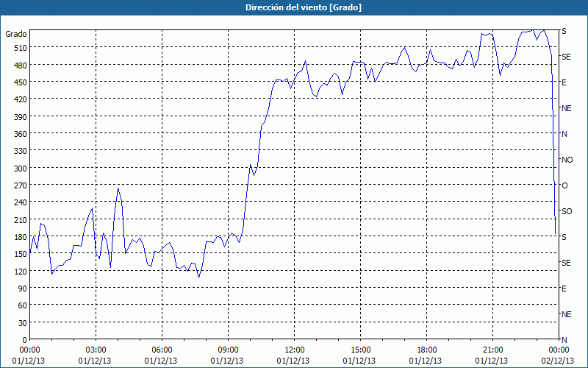Screen dimensions: 588x368
Task: Click the 'S' compass label at 180 level
Action: 564,237
